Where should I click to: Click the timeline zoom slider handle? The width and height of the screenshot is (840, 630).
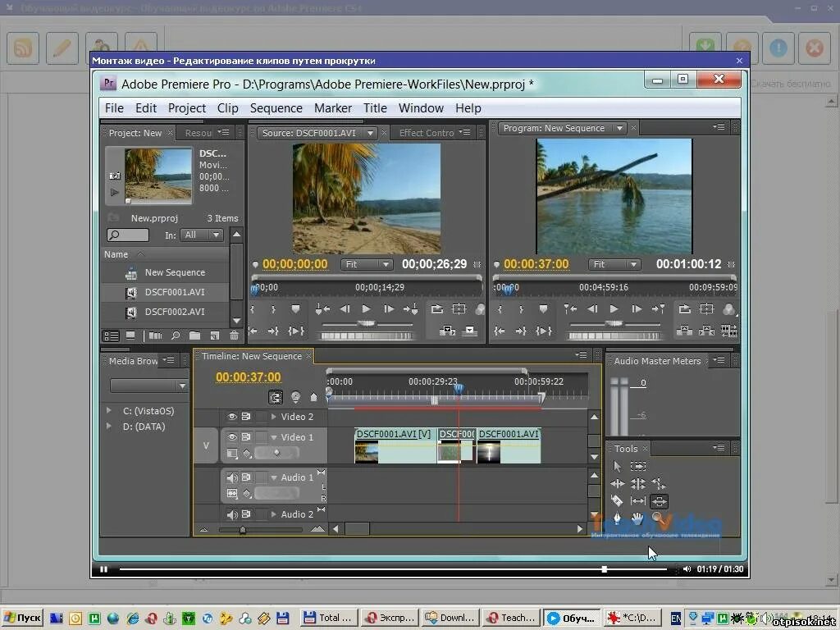243,530
